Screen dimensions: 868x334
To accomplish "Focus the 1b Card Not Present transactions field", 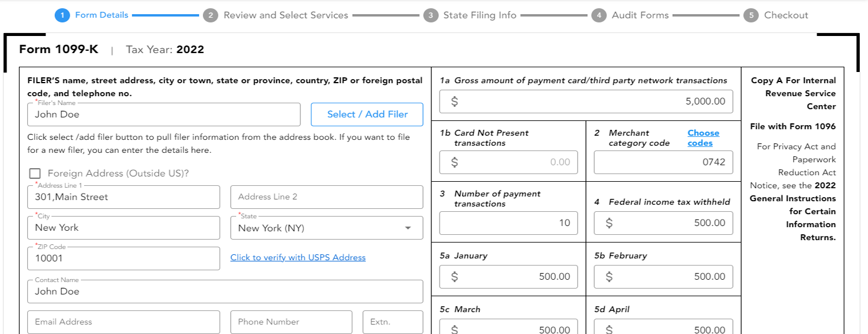I will click(x=509, y=162).
